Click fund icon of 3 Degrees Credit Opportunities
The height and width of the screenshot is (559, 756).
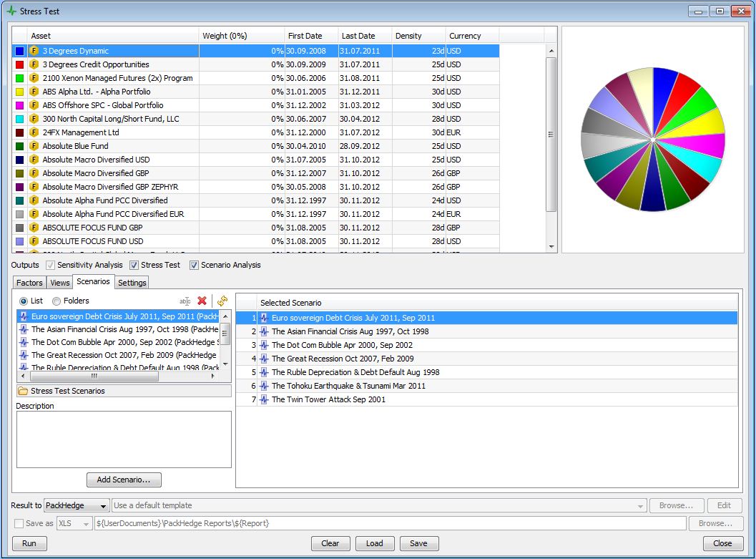coord(34,64)
